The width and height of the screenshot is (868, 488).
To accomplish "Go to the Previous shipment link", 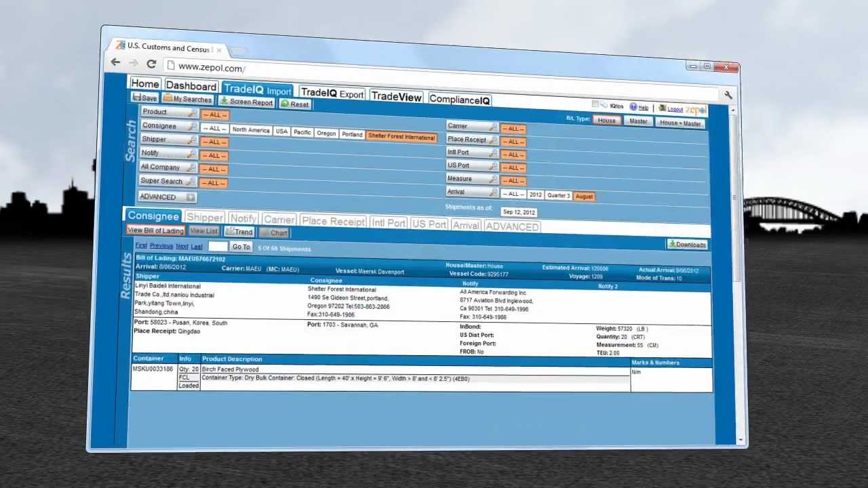I will 161,245.
